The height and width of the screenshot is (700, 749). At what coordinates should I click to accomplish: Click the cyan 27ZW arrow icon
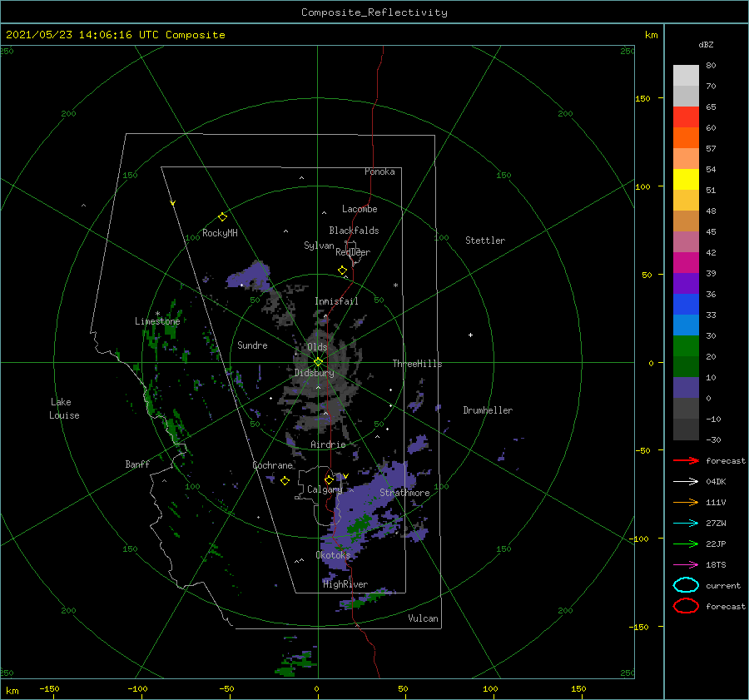(x=686, y=524)
